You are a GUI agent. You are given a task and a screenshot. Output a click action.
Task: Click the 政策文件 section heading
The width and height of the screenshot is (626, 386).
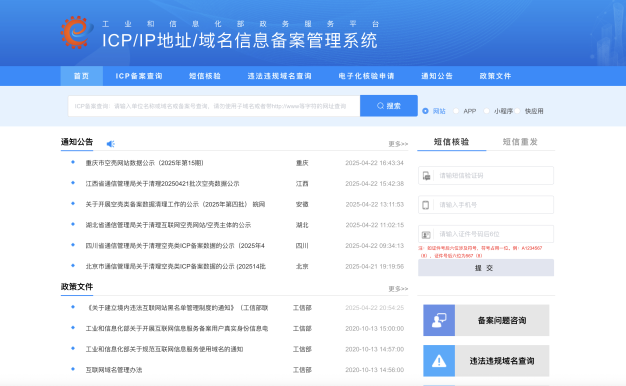click(77, 287)
